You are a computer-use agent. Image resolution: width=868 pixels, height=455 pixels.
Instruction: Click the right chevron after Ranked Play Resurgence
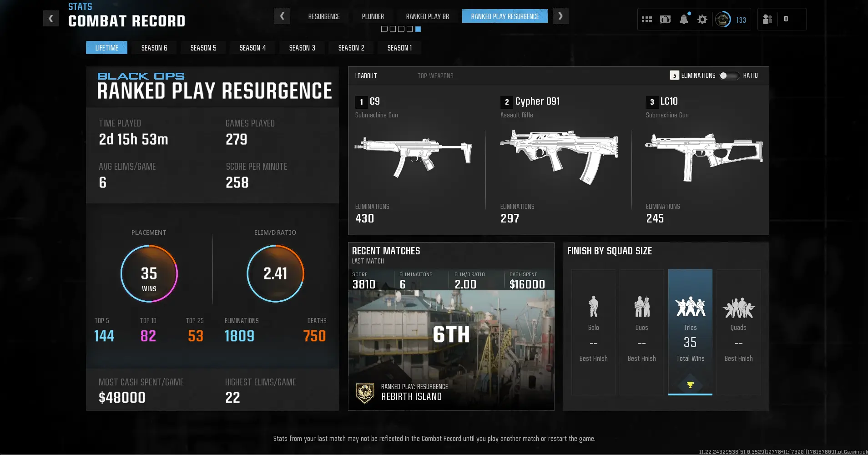(560, 16)
